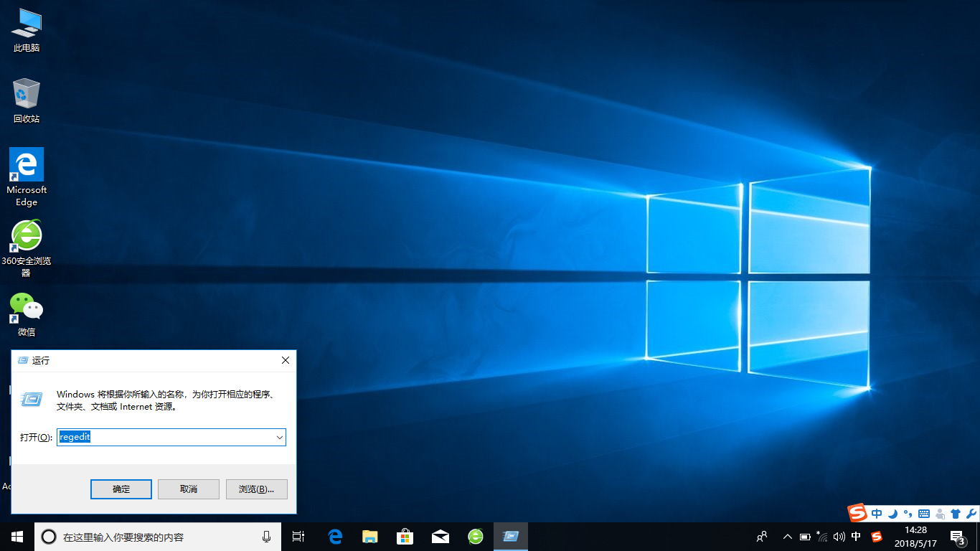Select the Microsoft Edge desktop shortcut

pyautogui.click(x=27, y=177)
